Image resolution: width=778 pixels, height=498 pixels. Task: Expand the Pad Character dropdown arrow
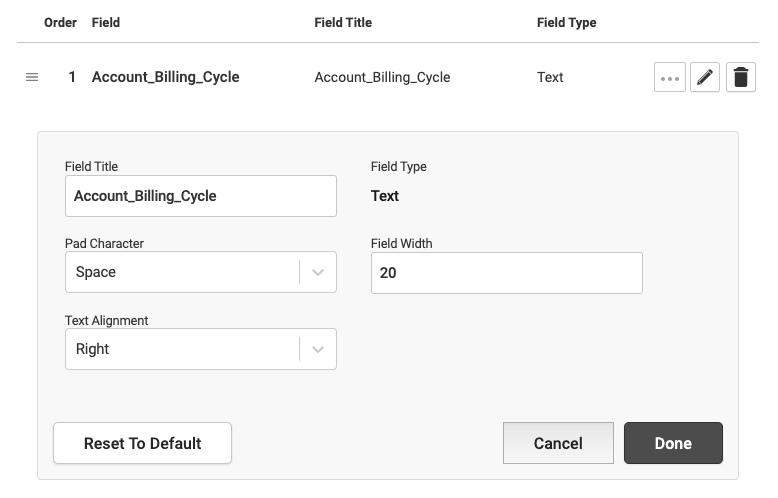point(318,272)
